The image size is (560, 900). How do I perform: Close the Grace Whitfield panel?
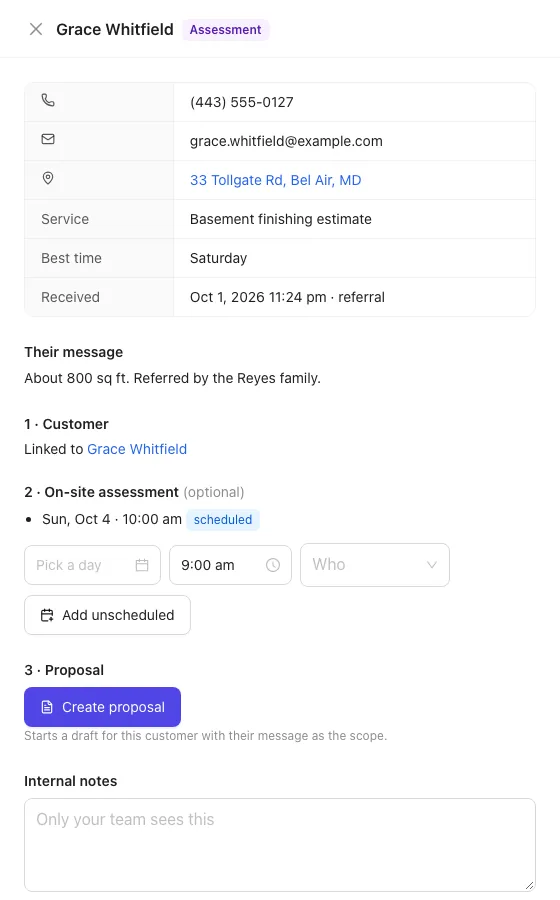click(36, 29)
